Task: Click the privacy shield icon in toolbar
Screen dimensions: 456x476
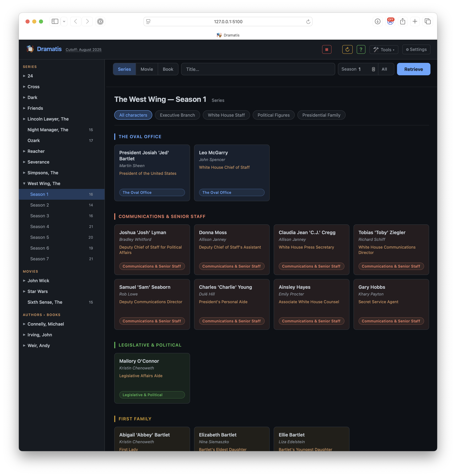Action: [100, 21]
